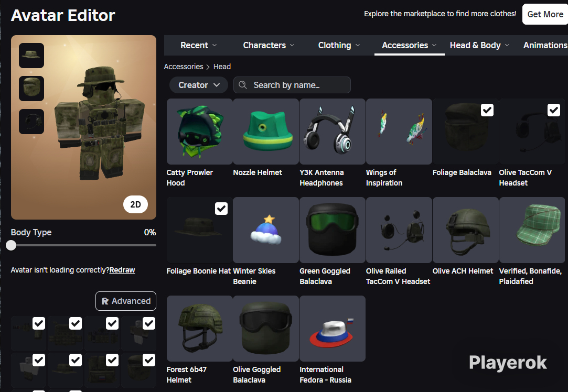Equip the Forest 6b47 Helmet
Screen dimensions: 568x392
tap(199, 328)
